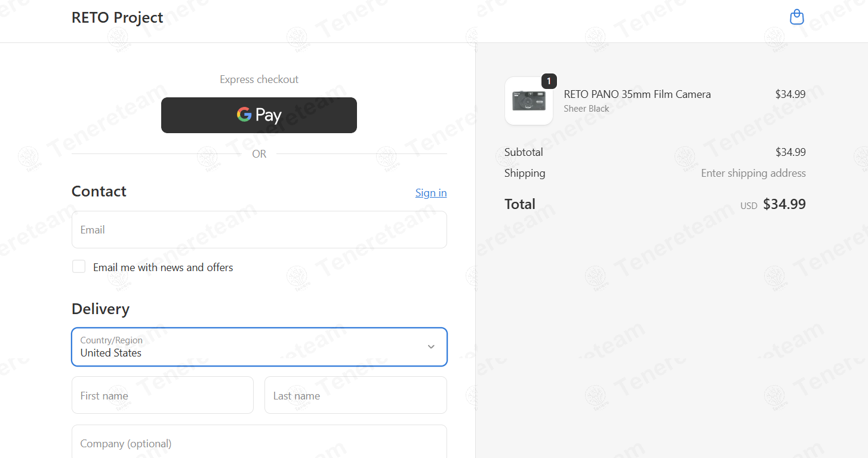This screenshot has height=458, width=868.
Task: Pay with the Google Pay button
Action: point(259,115)
